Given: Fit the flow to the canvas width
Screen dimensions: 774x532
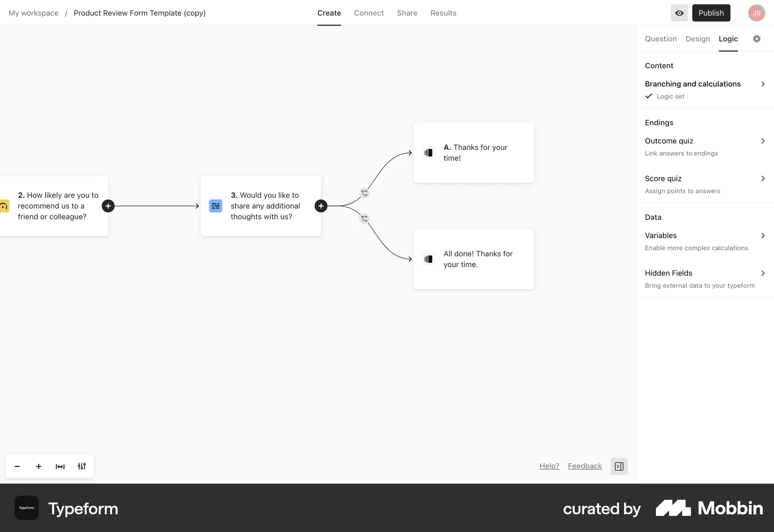Looking at the screenshot, I should tap(60, 466).
